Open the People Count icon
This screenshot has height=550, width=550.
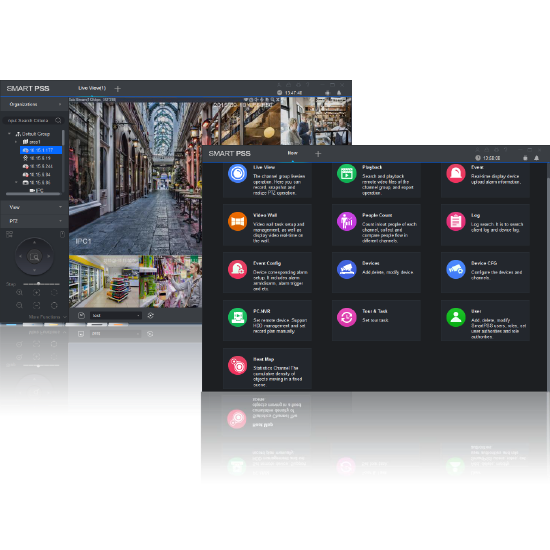pyautogui.click(x=347, y=221)
